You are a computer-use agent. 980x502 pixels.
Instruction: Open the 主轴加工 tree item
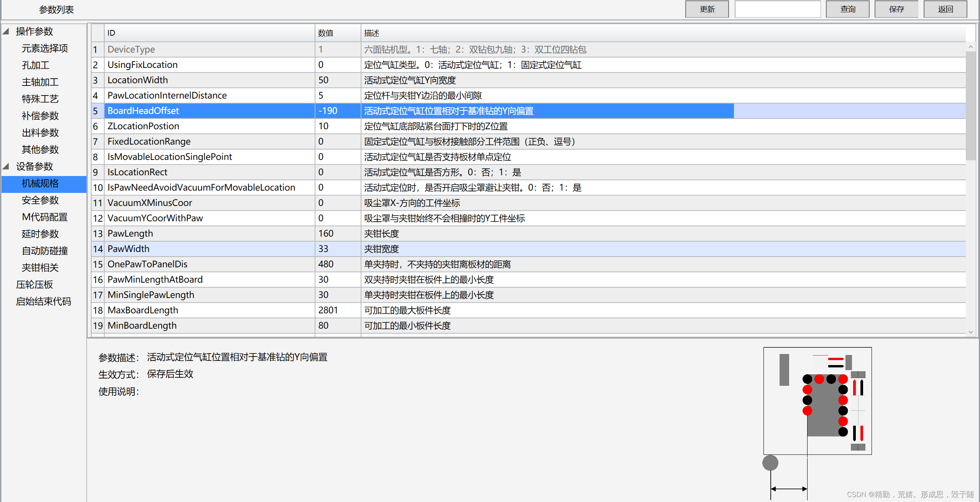(x=40, y=82)
